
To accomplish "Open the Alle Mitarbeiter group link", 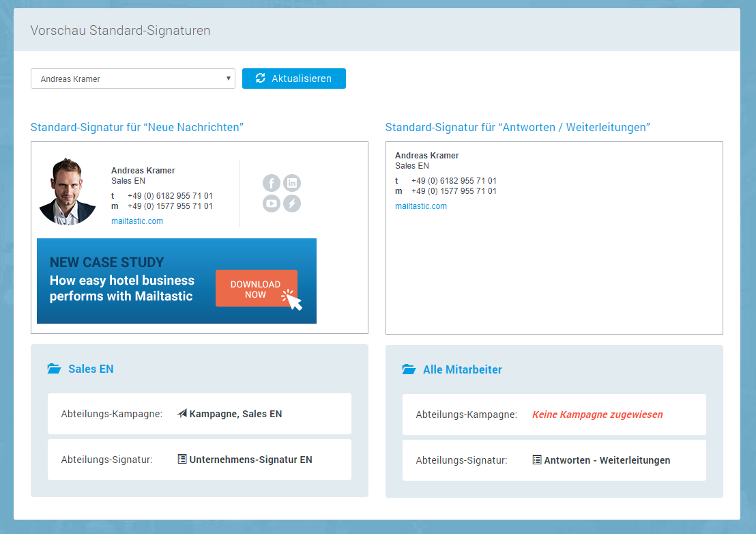I will click(x=463, y=369).
